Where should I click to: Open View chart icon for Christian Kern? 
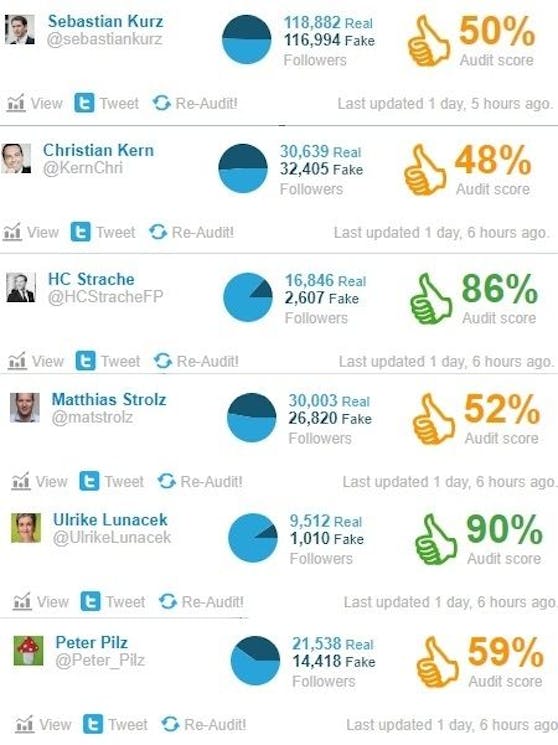click(x=12, y=232)
